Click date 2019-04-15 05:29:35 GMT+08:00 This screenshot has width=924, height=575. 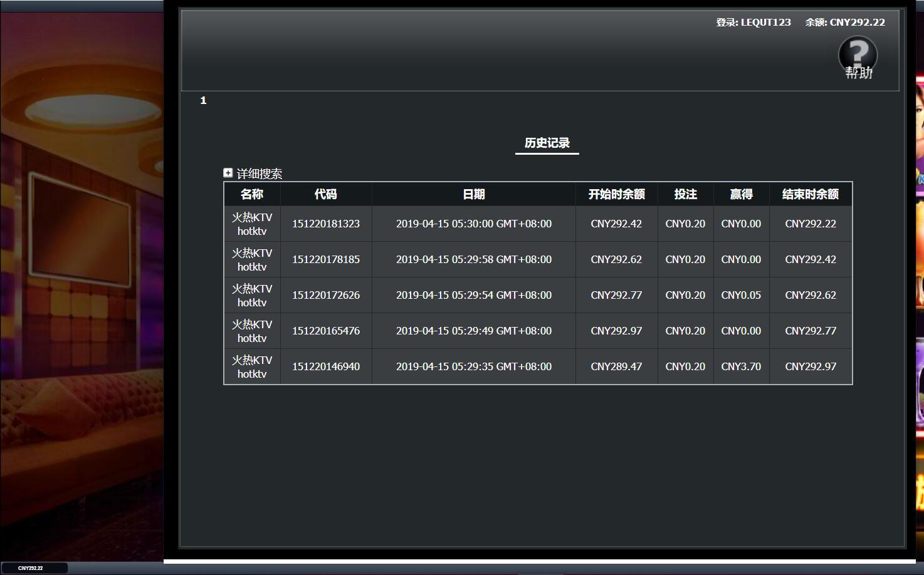coord(474,366)
